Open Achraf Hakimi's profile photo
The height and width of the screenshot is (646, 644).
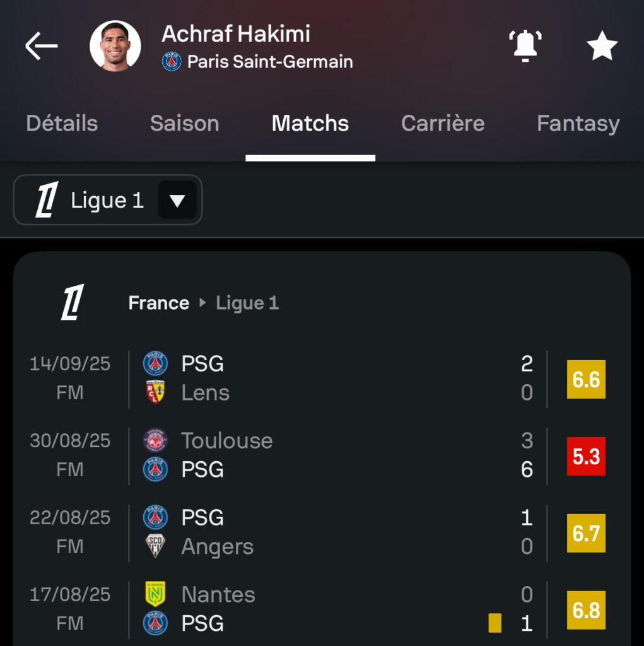pyautogui.click(x=115, y=46)
